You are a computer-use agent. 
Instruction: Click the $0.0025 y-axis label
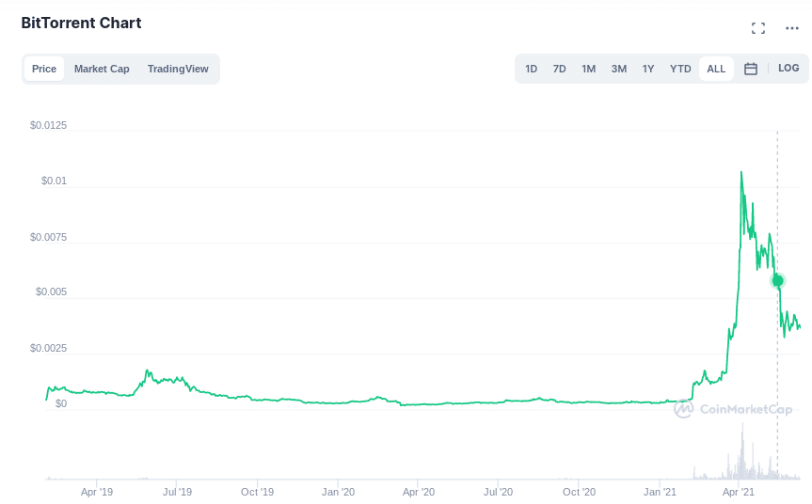pos(48,348)
